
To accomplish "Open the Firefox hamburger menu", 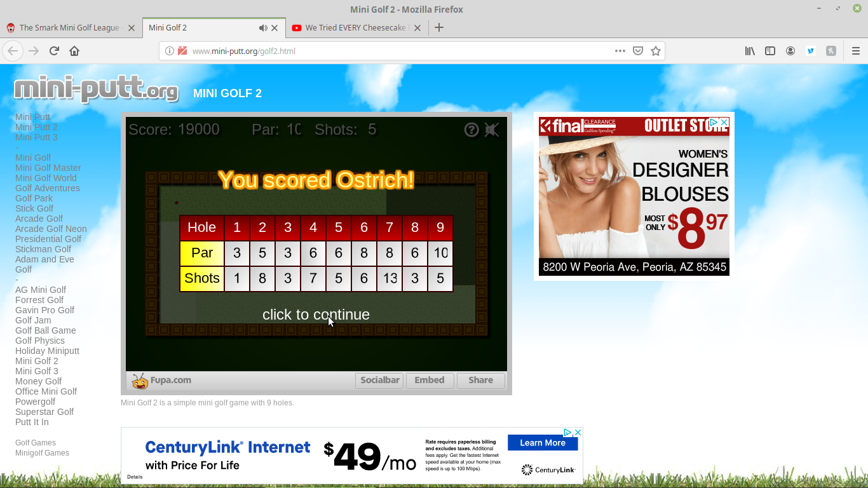I will (x=855, y=51).
